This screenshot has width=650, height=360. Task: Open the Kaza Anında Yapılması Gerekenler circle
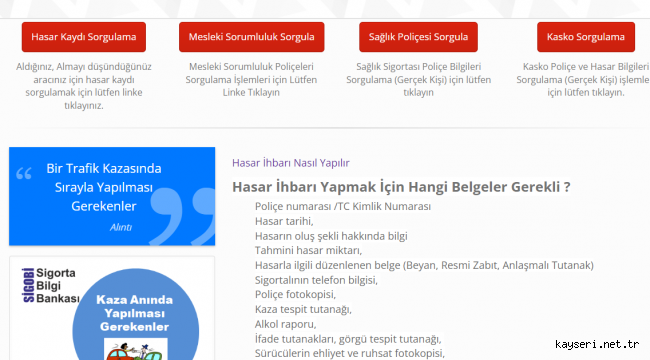point(135,314)
